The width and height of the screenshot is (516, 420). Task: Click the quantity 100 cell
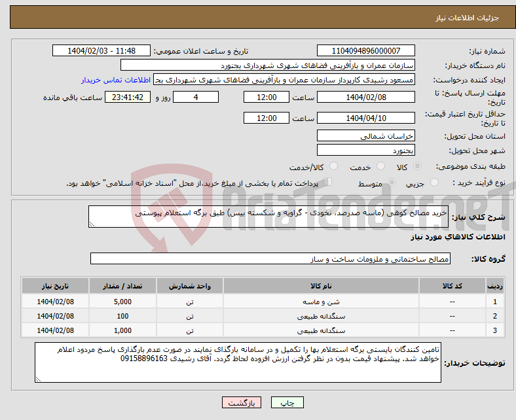(x=122, y=316)
